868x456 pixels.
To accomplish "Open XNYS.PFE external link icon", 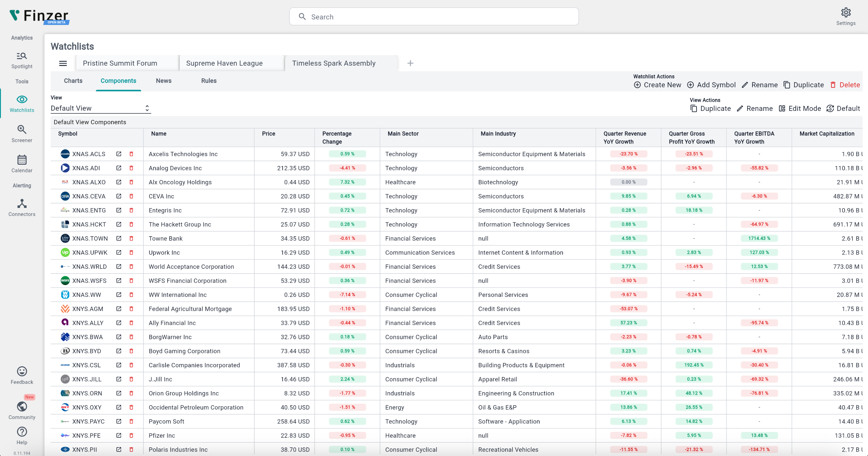I will point(119,435).
